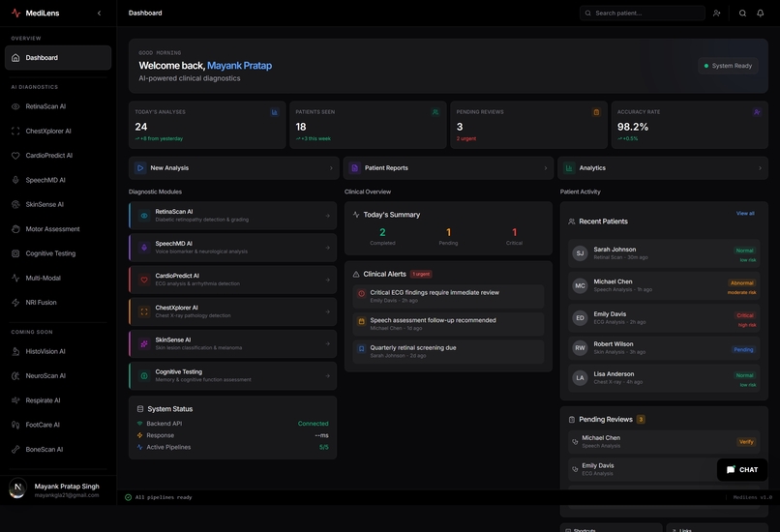Image resolution: width=780 pixels, height=532 pixels.
Task: Open the Analytics quick action
Action: coord(663,168)
